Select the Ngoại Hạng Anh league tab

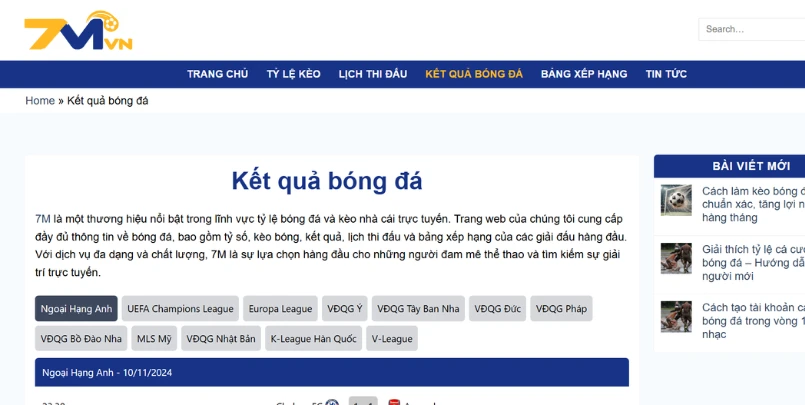[76, 308]
